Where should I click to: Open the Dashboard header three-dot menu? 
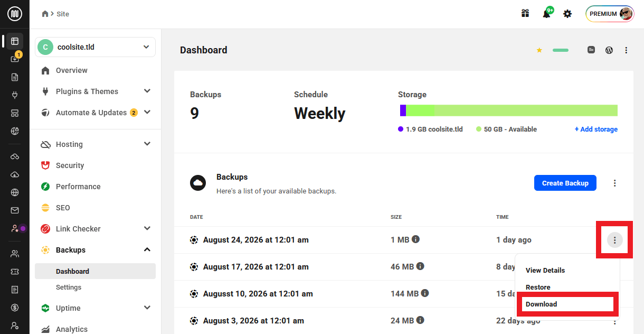click(x=626, y=50)
